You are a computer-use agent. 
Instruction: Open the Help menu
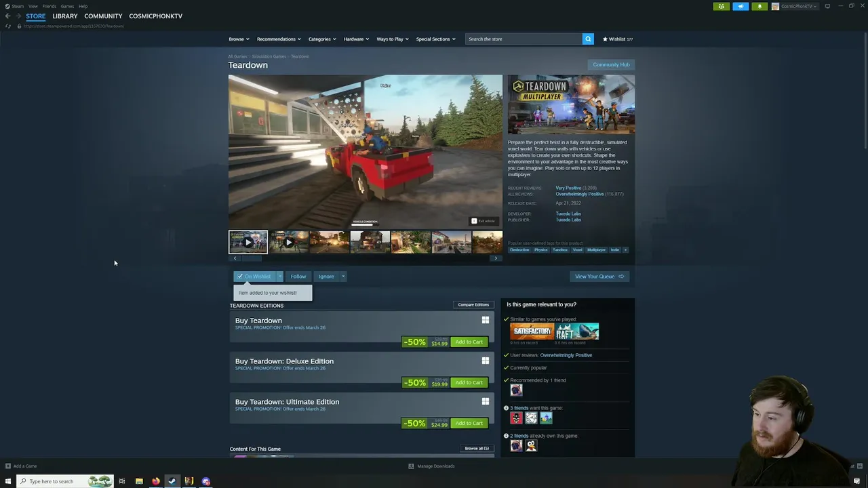(x=83, y=6)
